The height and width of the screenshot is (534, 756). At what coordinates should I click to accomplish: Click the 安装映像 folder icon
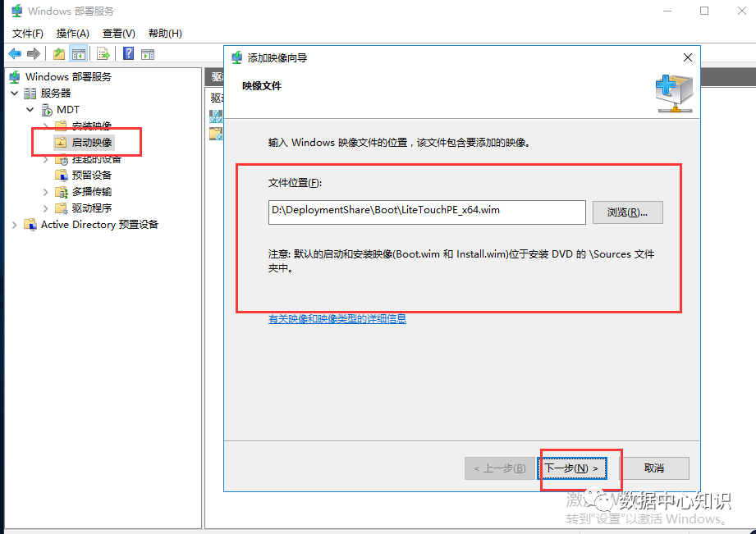click(x=61, y=126)
